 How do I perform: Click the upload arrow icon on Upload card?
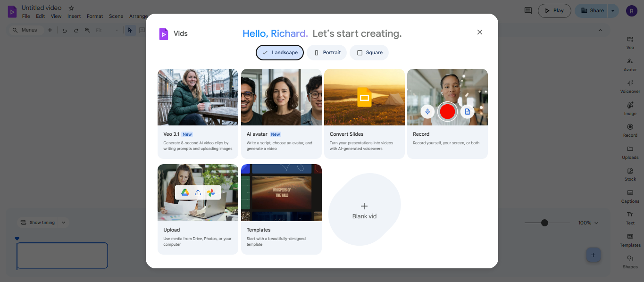click(198, 192)
